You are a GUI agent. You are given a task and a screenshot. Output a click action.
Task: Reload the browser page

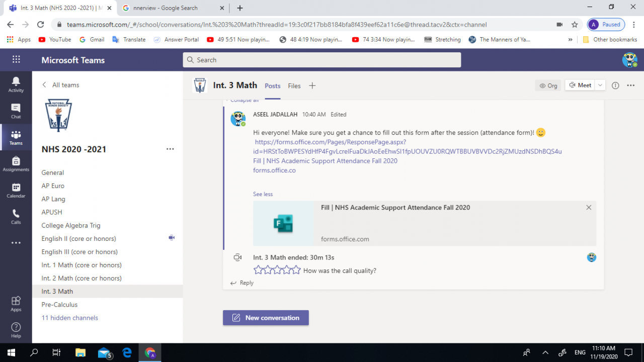[41, 24]
